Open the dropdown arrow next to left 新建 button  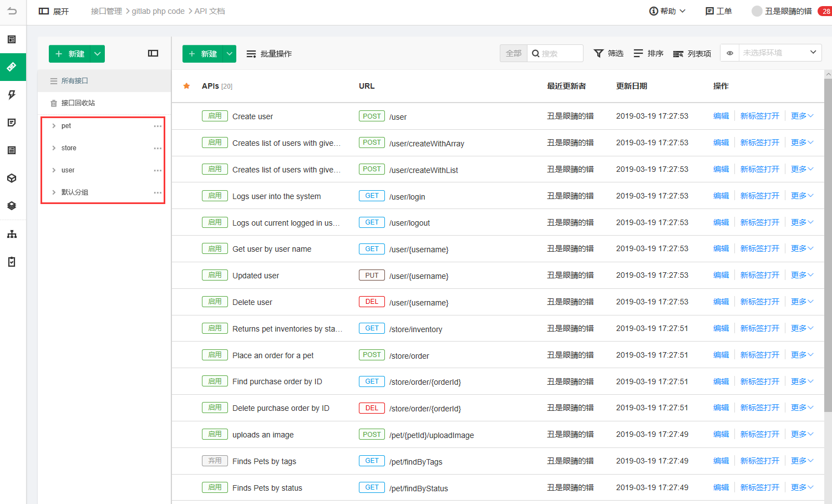(98, 54)
